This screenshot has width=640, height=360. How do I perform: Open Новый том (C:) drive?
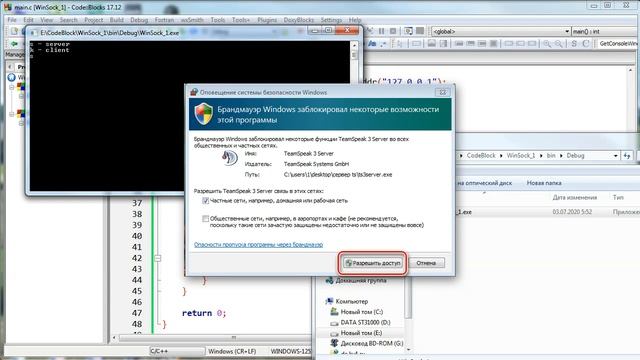coord(357,312)
